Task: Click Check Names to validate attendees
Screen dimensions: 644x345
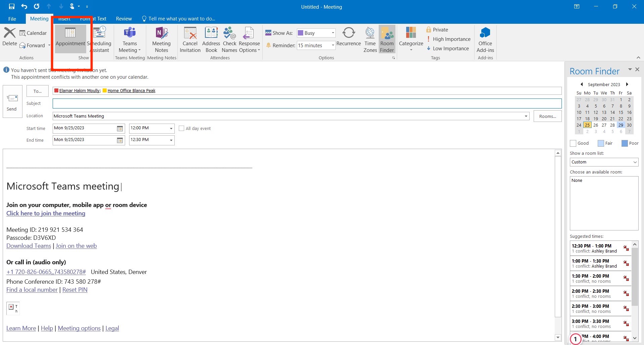Action: [x=229, y=40]
